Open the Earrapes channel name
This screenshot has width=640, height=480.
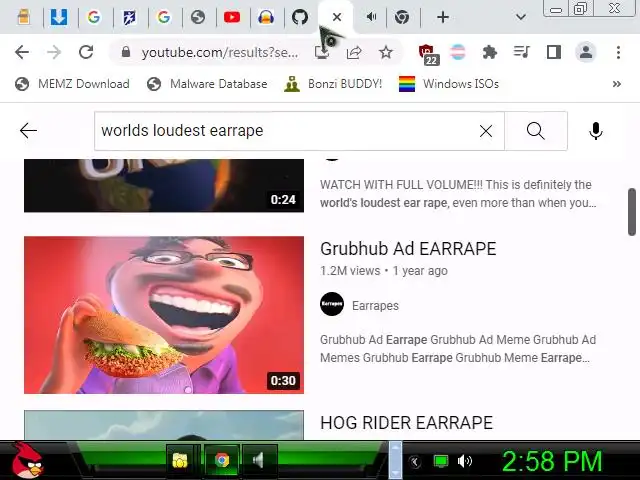tap(375, 306)
